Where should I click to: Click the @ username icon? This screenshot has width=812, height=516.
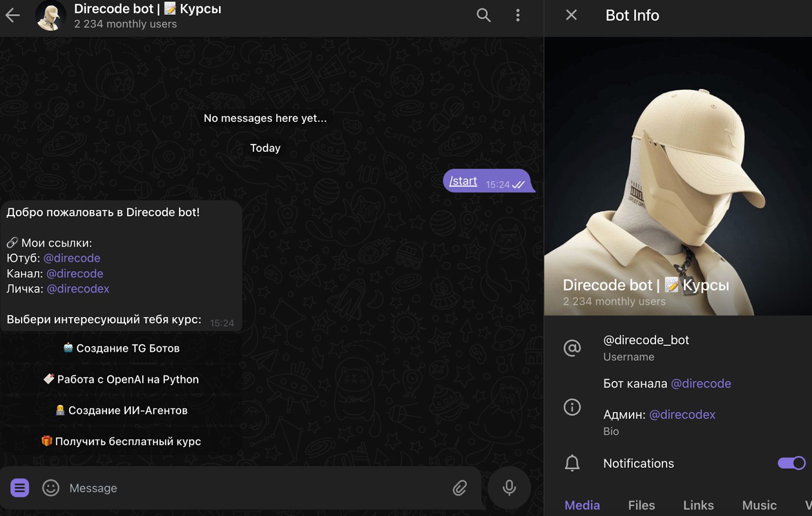[x=572, y=348]
